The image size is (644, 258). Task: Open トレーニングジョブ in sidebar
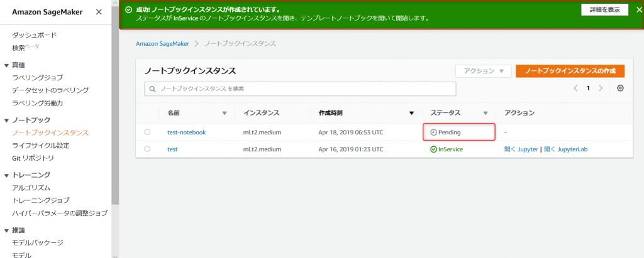point(41,201)
